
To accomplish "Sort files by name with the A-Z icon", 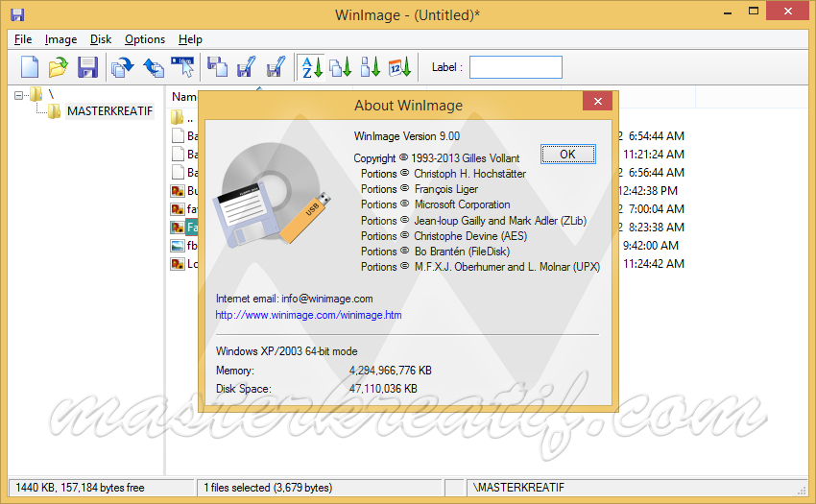I will 312,67.
